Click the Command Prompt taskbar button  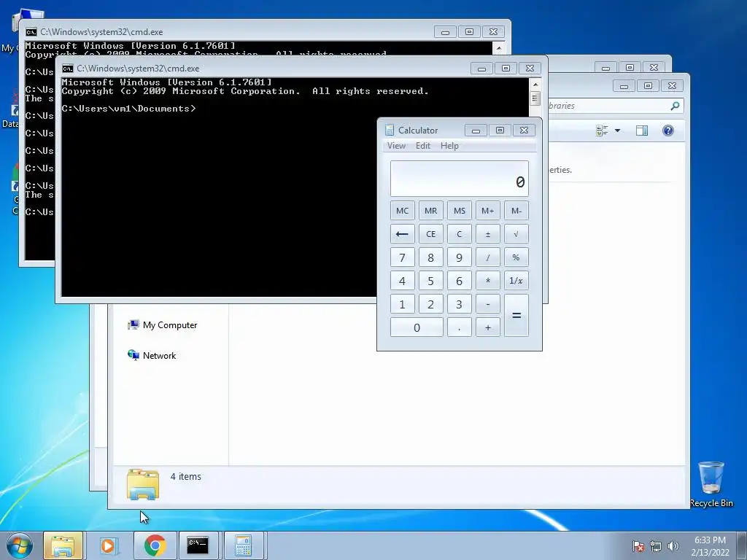click(198, 545)
